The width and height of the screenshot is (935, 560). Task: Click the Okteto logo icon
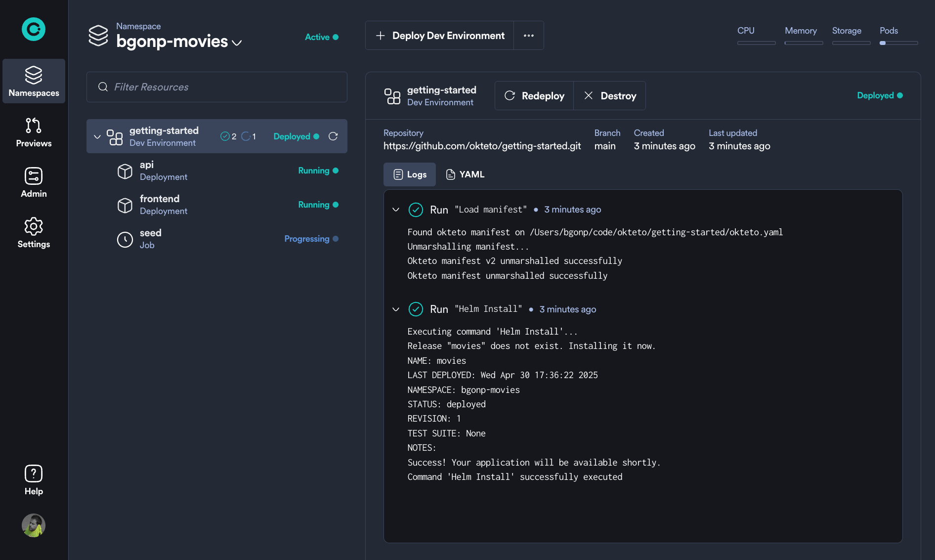(33, 29)
